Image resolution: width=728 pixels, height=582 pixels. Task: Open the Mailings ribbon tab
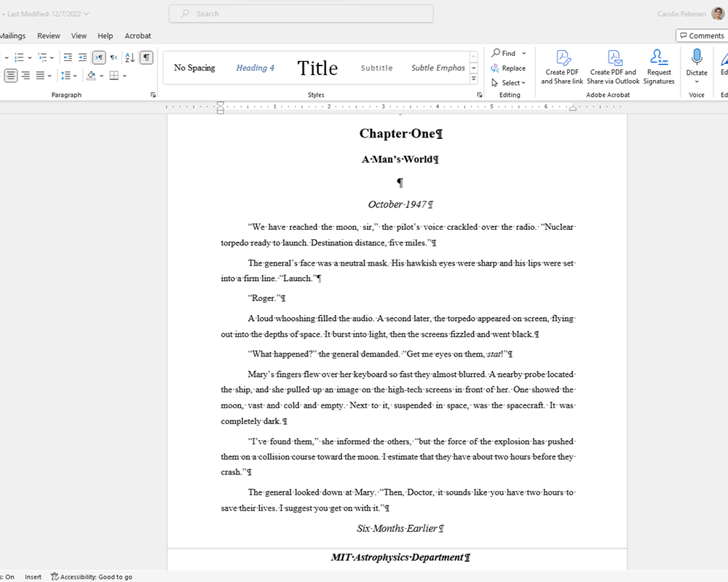point(12,36)
